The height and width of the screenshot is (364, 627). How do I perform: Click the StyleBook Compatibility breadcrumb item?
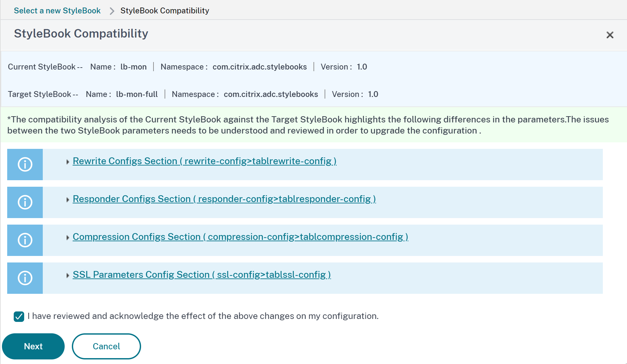[x=165, y=11]
